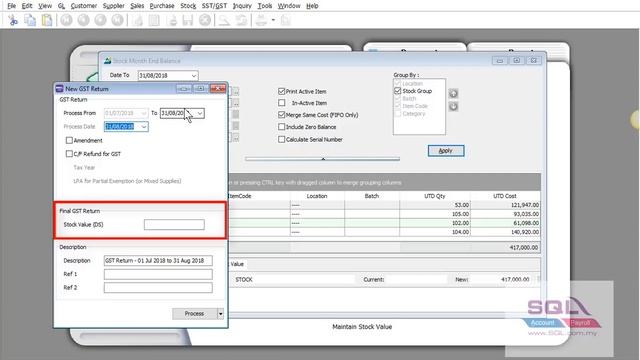Image resolution: width=640 pixels, height=360 pixels.
Task: Click the Ref 1 input field
Action: (x=158, y=274)
